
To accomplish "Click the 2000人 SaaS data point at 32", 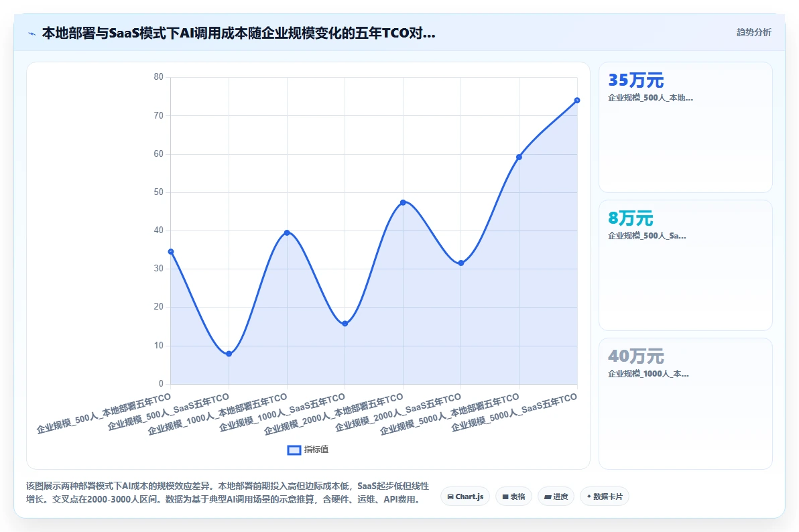I will click(461, 263).
